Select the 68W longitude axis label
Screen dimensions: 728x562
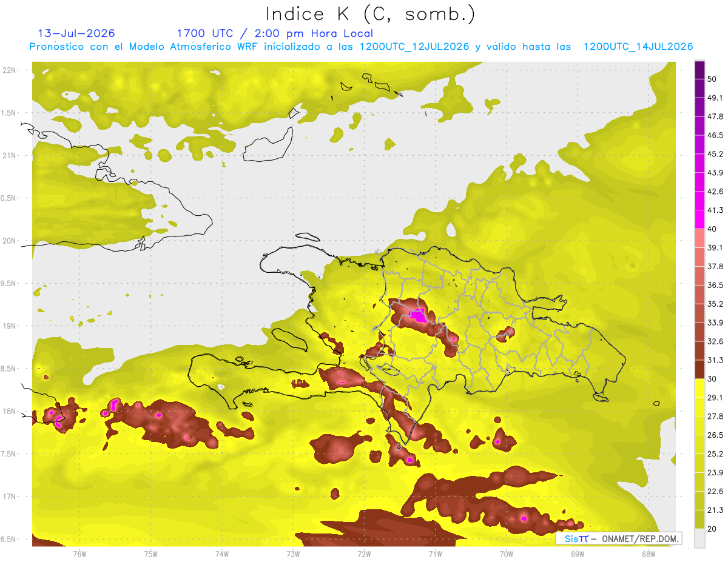(x=648, y=554)
